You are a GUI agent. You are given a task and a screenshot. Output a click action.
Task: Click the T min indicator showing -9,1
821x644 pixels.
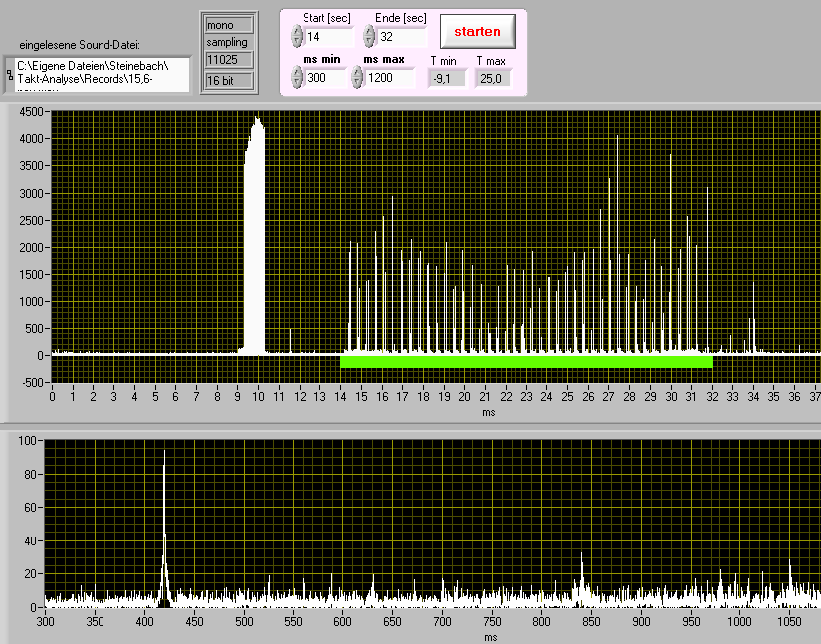click(447, 78)
